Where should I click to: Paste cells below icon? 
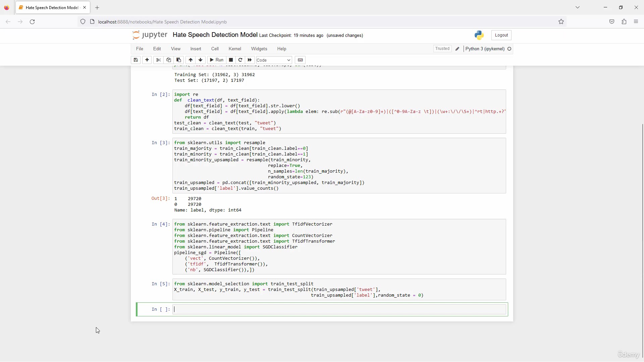pos(179,60)
